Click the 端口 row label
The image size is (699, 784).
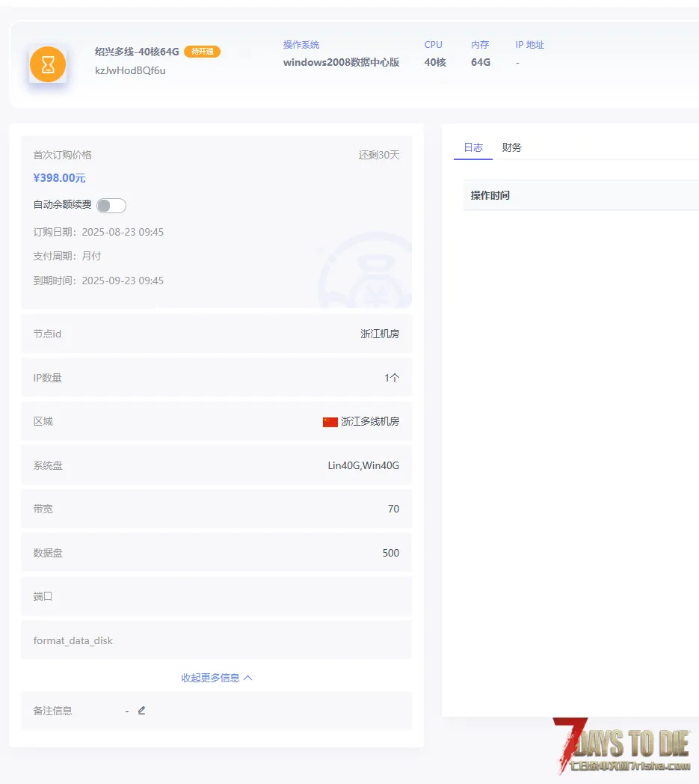(x=43, y=596)
